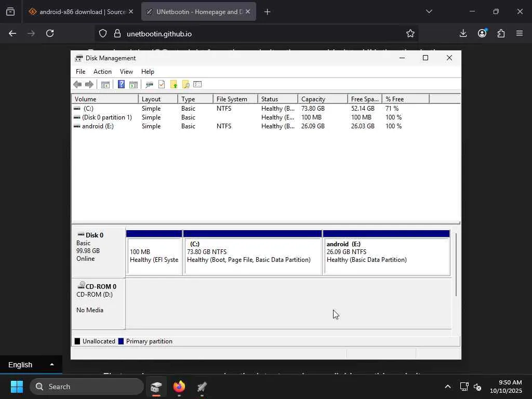This screenshot has width=532, height=399.
Task: Click the 71 % free cell
Action: tap(392, 109)
